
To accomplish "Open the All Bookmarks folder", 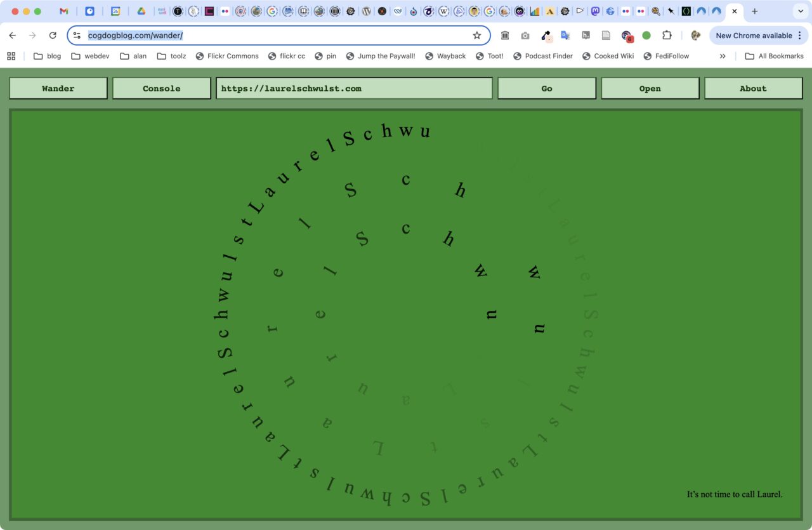I will (774, 56).
